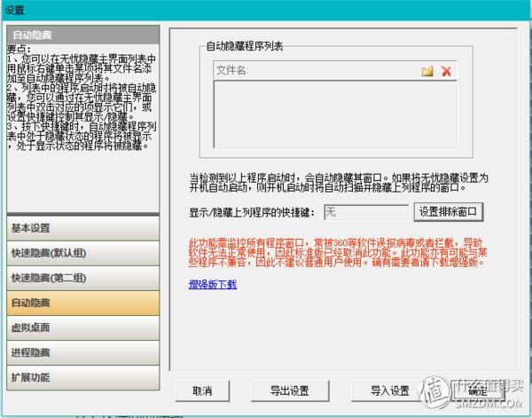Image resolution: width=532 pixels, height=418 pixels.
Task: Focus the 文件名 input field
Action: [317, 71]
